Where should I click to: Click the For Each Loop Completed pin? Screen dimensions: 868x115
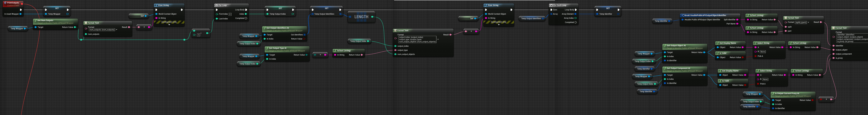pos(576,22)
